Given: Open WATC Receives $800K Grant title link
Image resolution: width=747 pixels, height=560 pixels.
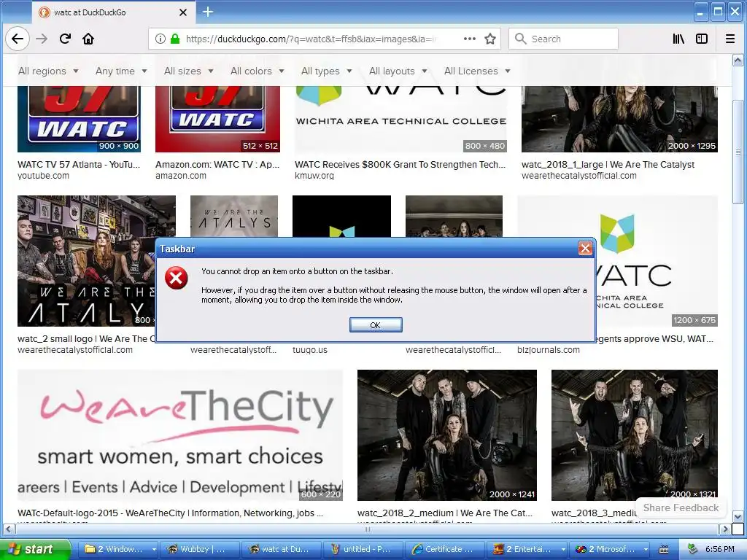Looking at the screenshot, I should click(400, 165).
